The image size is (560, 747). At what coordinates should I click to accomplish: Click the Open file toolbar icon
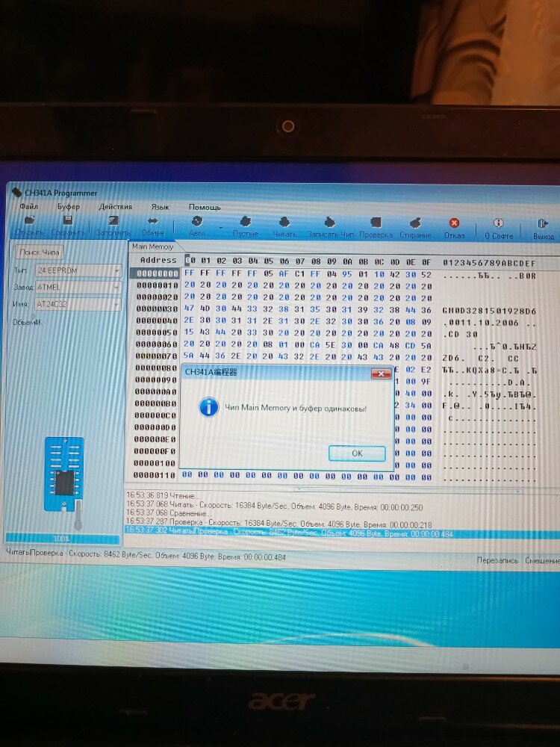(30, 220)
